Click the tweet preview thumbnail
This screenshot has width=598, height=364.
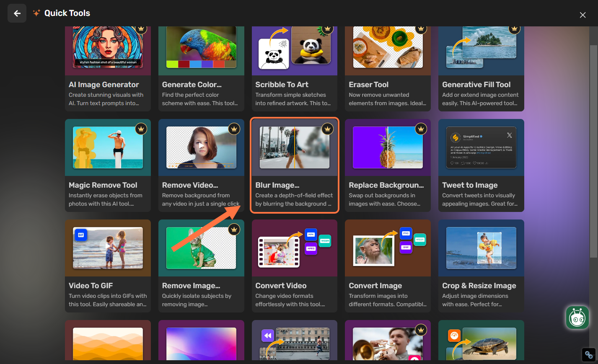(481, 147)
